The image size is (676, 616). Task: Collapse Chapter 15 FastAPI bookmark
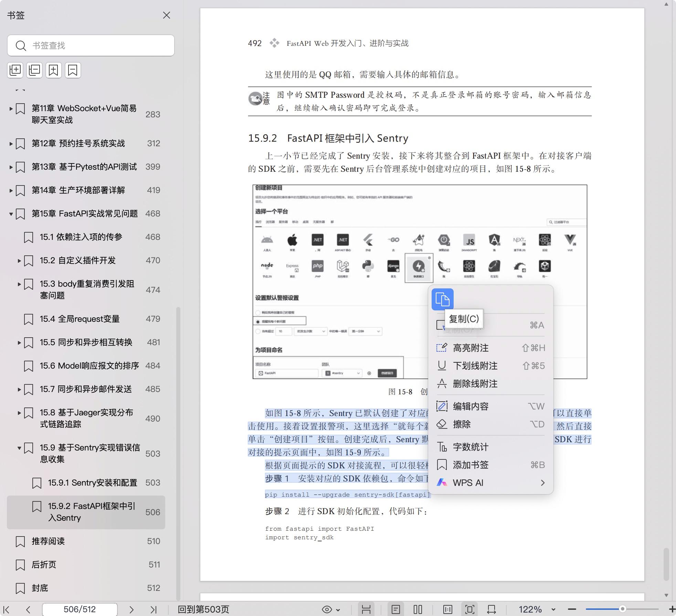(11, 214)
